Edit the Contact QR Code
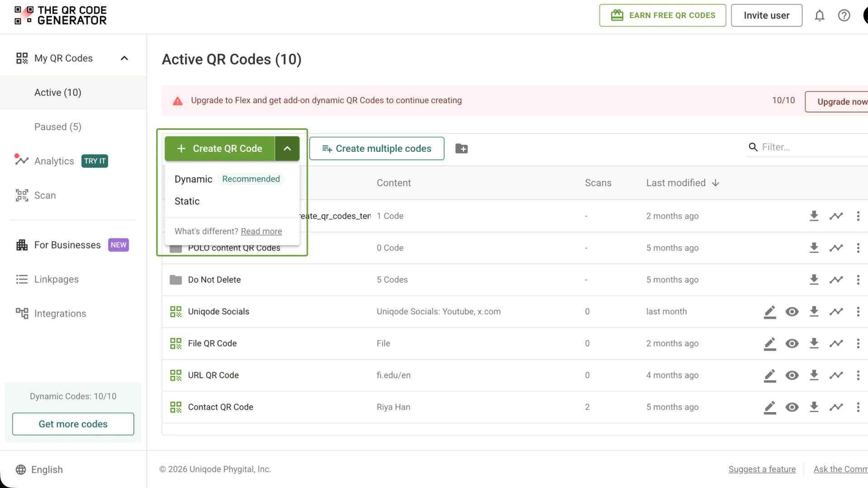Viewport: 868px width, 488px height. pos(769,408)
